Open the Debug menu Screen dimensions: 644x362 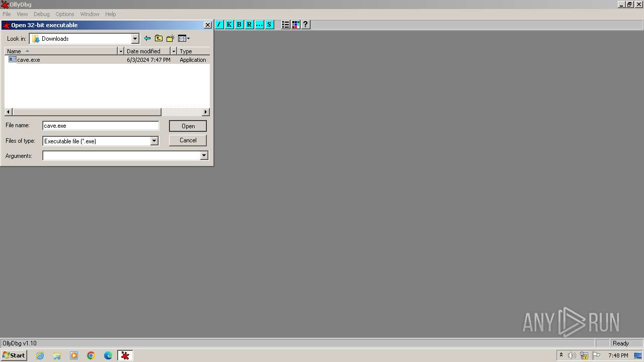(x=42, y=14)
